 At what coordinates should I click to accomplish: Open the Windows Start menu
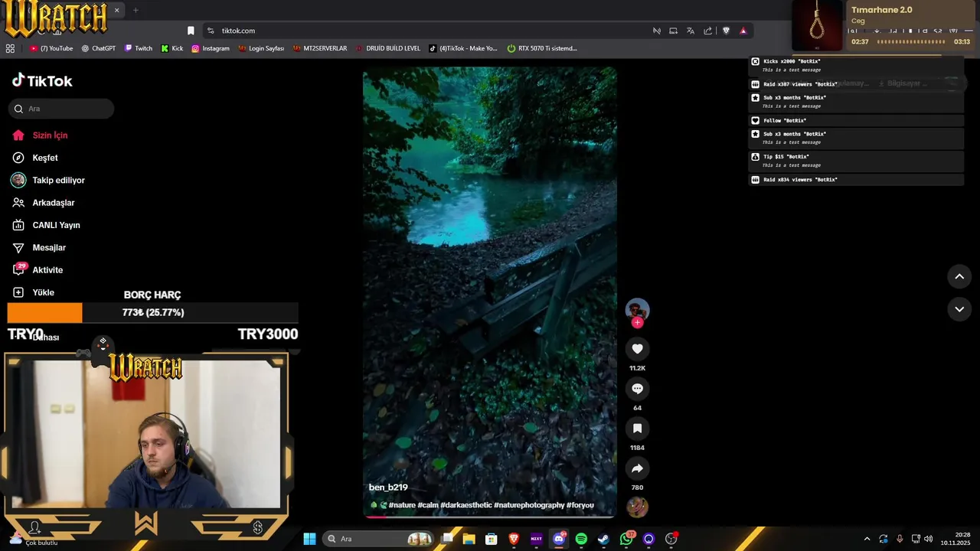[309, 539]
